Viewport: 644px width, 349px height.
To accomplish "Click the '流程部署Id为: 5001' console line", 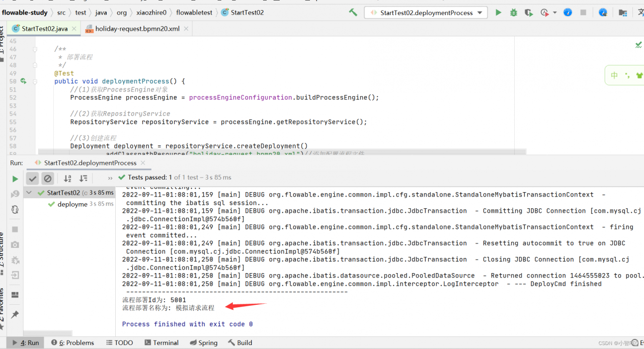I will [x=154, y=300].
